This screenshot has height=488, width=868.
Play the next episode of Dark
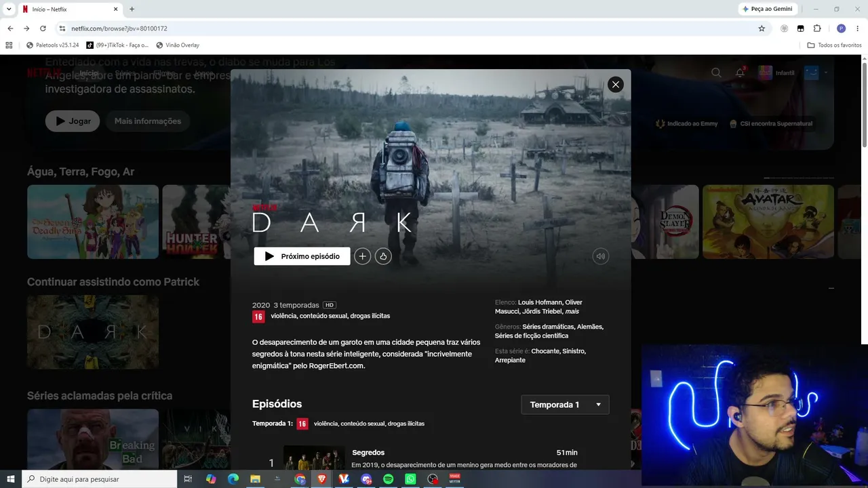302,256
